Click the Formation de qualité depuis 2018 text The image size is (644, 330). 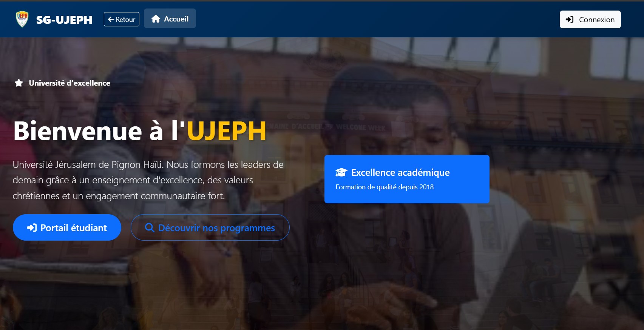tap(385, 187)
